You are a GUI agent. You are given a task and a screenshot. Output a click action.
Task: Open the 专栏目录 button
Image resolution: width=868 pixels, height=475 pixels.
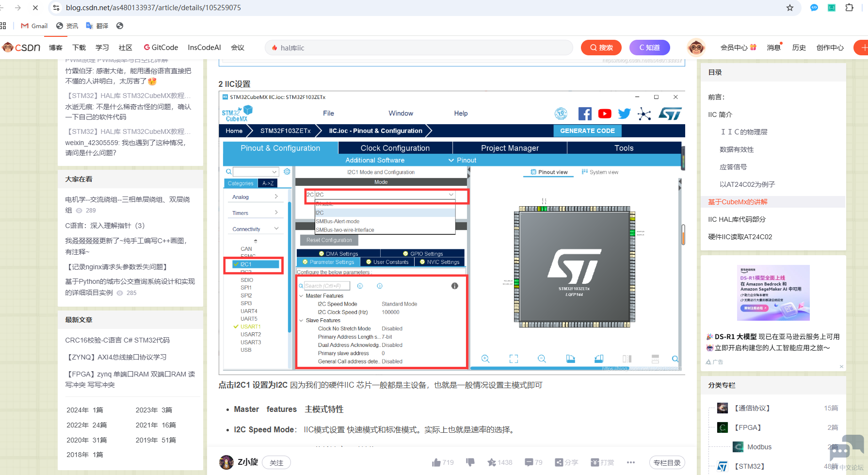click(x=667, y=462)
